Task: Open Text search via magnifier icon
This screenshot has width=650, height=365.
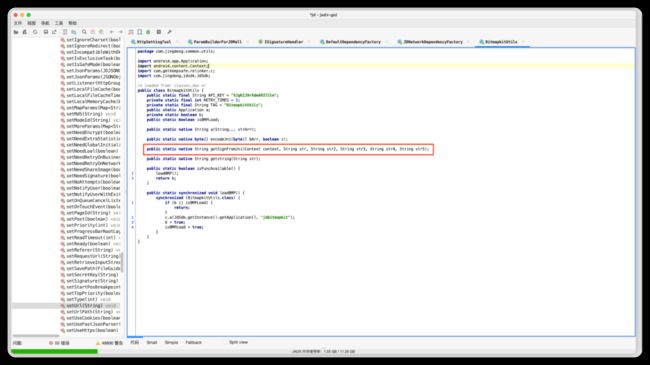Action: 84,32
